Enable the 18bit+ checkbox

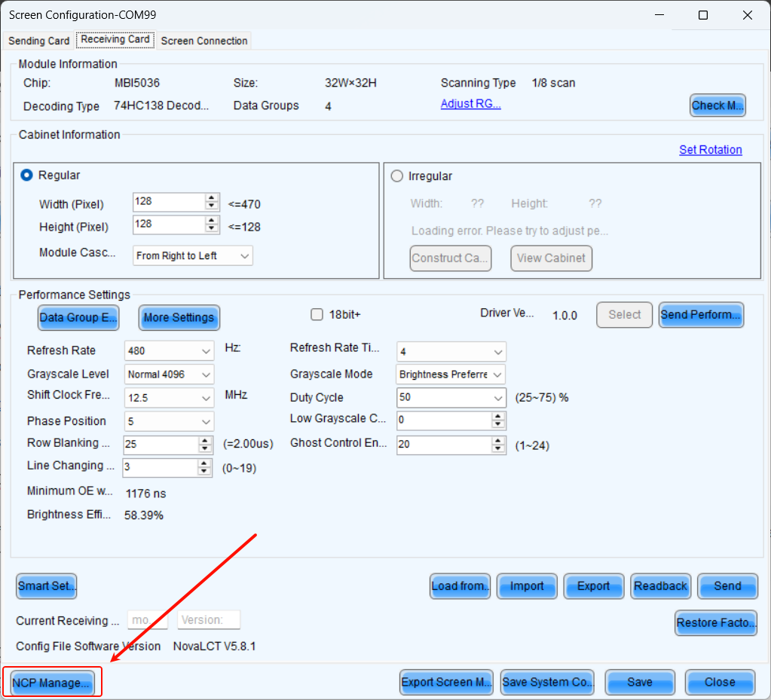pos(317,315)
